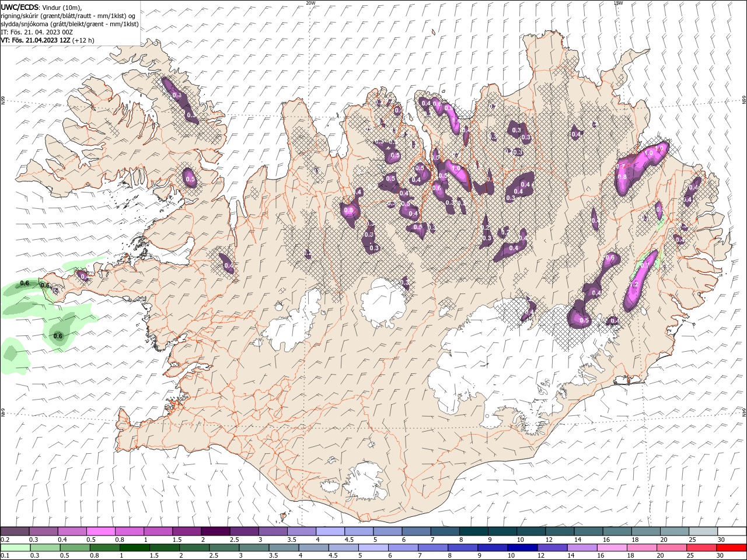Choose the bright red rain swatch labeled 30
The image size is (747, 560).
[x=731, y=548]
